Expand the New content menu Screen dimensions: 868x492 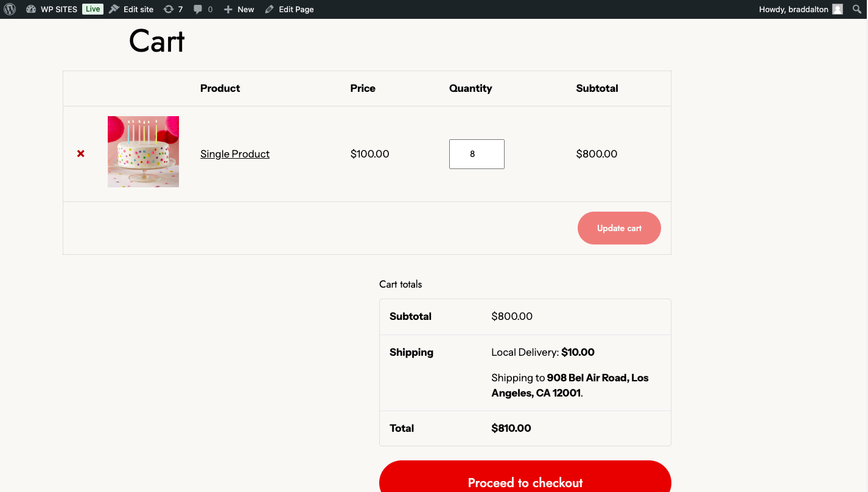point(239,9)
